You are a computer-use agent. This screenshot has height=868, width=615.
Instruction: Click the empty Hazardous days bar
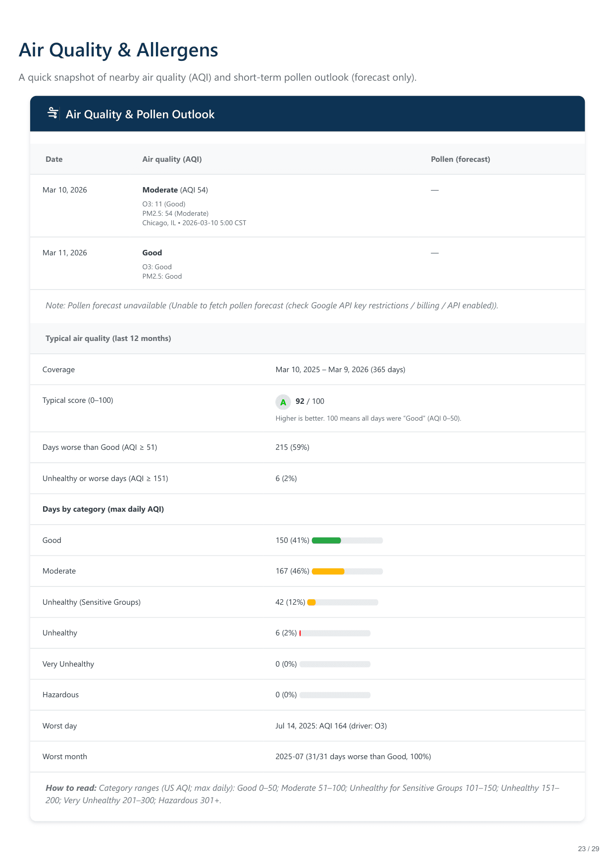tap(335, 695)
